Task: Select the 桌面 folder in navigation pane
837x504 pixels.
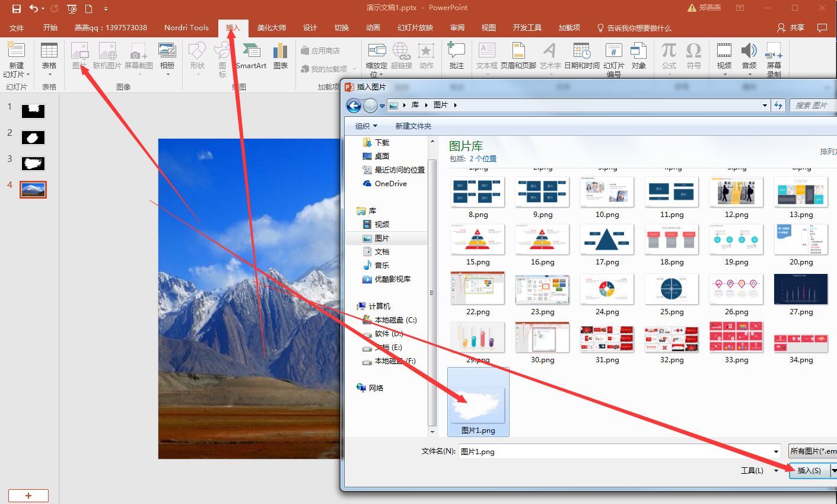Action: pyautogui.click(x=381, y=157)
